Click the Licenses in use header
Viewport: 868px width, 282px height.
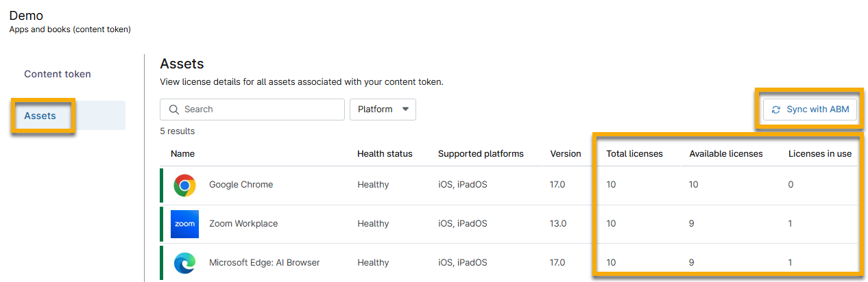pos(819,154)
